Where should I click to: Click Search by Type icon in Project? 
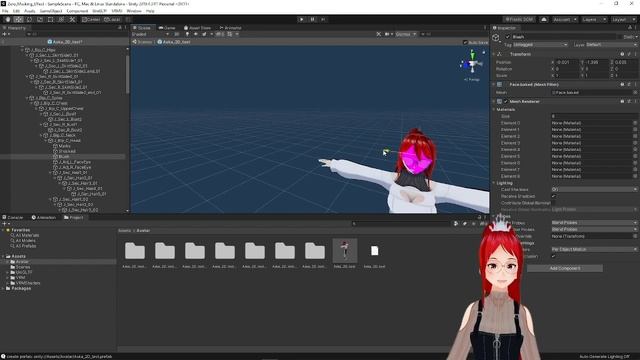pos(456,224)
